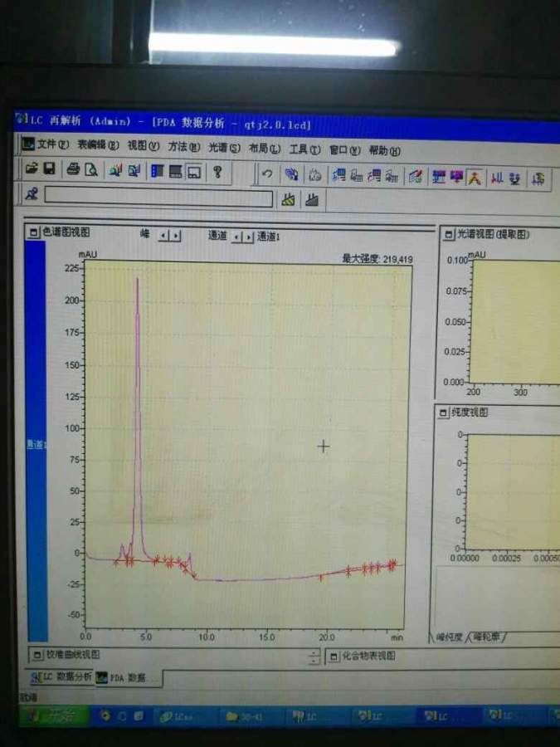
Task: Click the purple-red contour display icon
Action: click(x=456, y=178)
